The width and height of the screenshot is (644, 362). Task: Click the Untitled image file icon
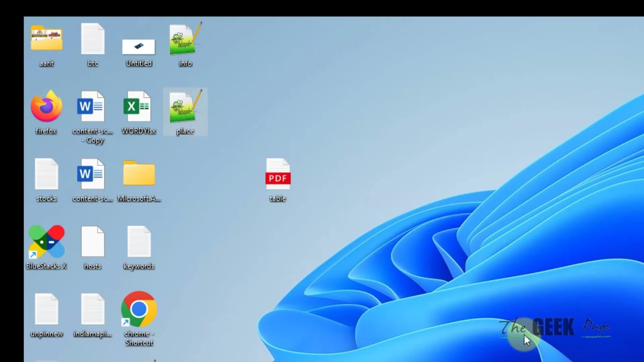pyautogui.click(x=139, y=47)
